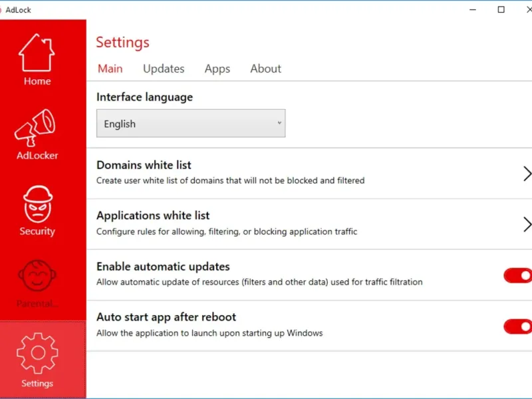The image size is (532, 399).
Task: Maximize the AdLock window
Action: coord(501,9)
